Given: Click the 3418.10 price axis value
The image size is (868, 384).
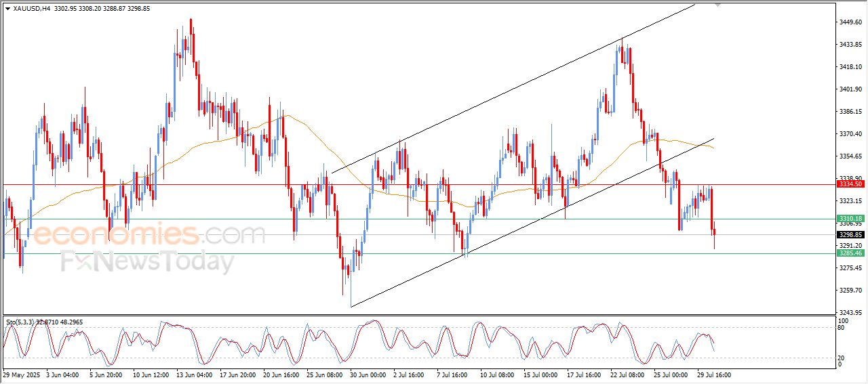Looking at the screenshot, I should coord(850,67).
